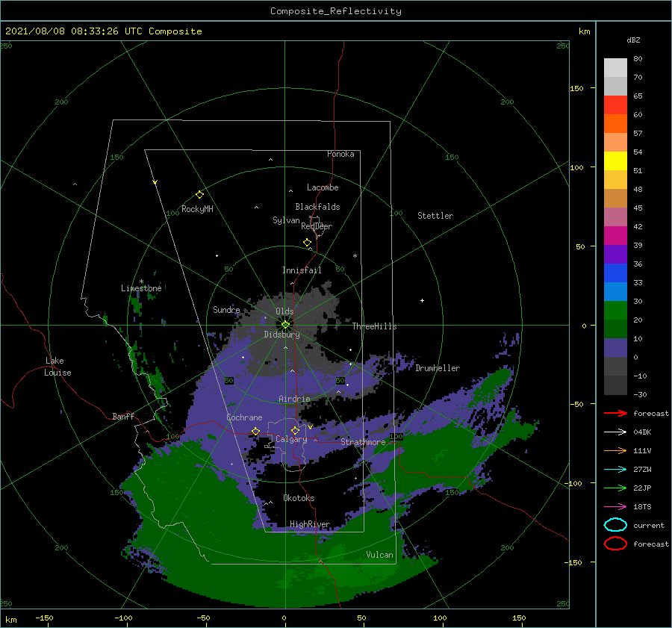Click the yellow diamond marker below RedDeer

[308, 243]
